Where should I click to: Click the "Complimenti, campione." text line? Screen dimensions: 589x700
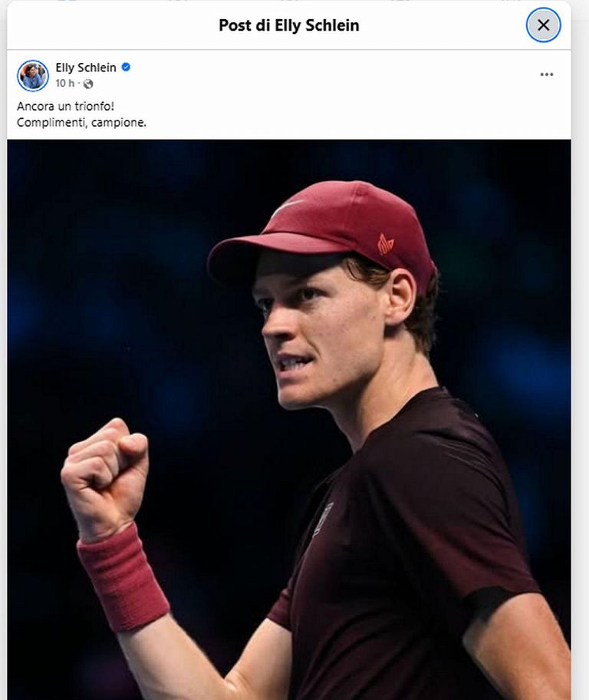pyautogui.click(x=81, y=122)
